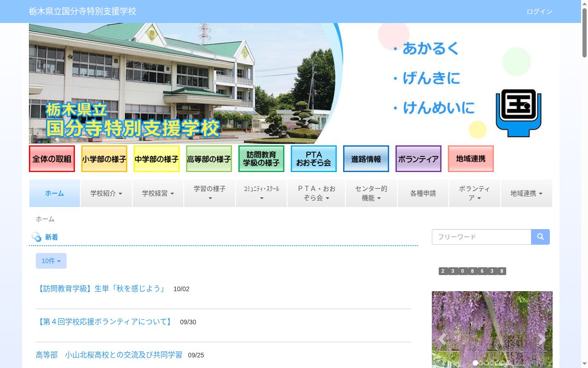588x368 pixels.
Task: Click the 新着 section heading
Action: tap(51, 237)
